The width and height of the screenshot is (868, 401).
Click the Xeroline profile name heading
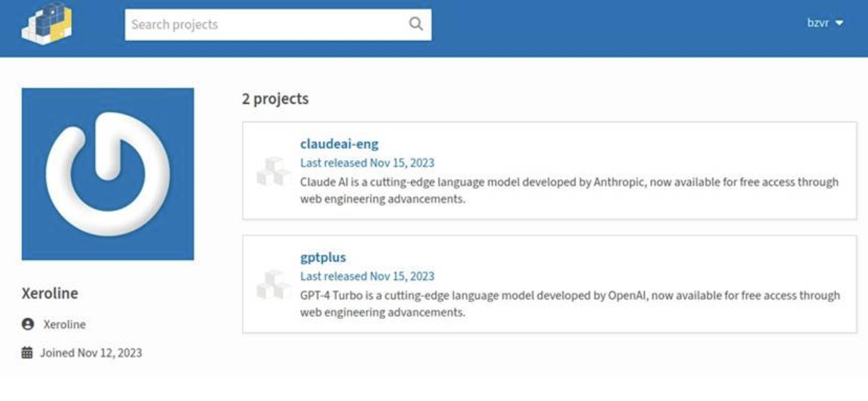tap(50, 294)
